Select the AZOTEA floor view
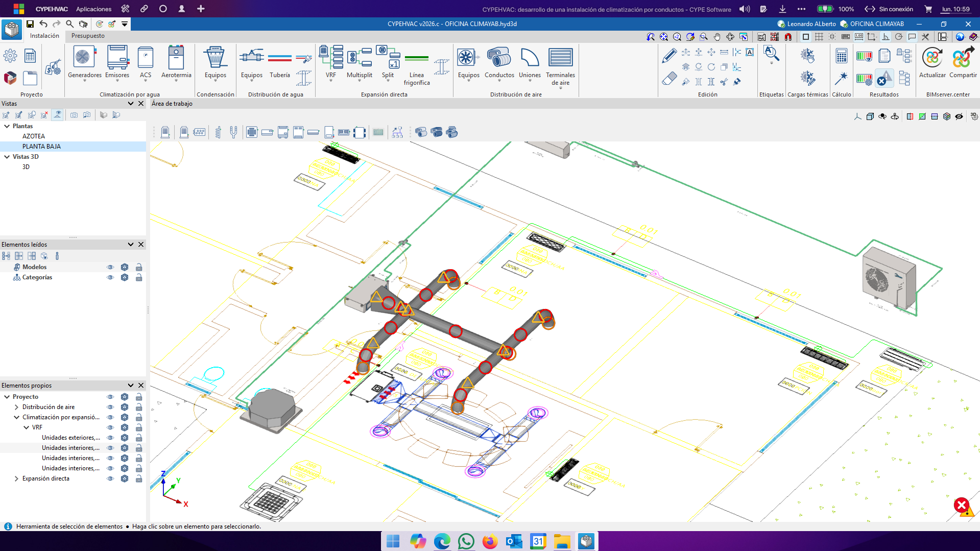 [x=34, y=136]
